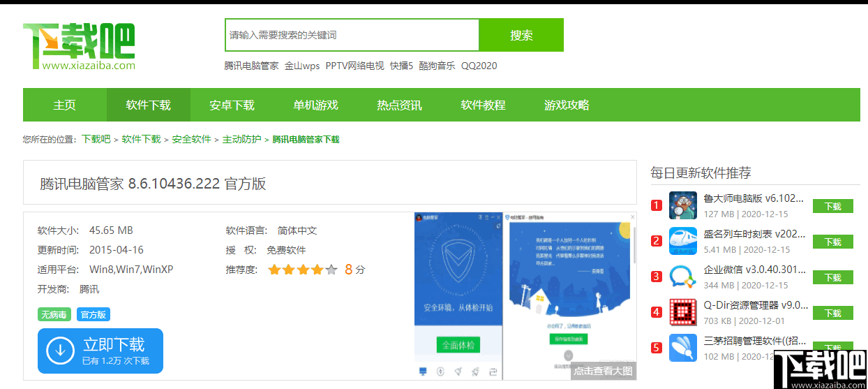
Task: Open the 企业微信 v3.0.40.301 title link
Action: point(754,269)
